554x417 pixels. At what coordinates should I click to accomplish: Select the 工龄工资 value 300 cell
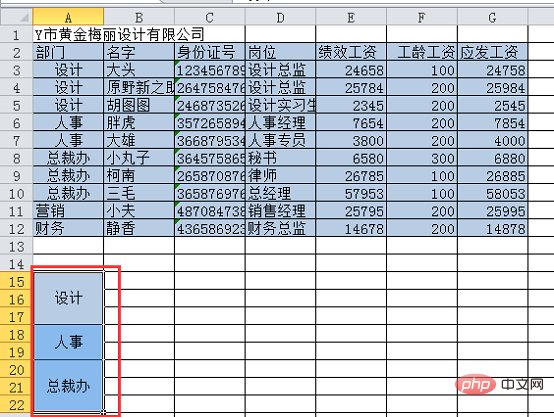[x=422, y=158]
